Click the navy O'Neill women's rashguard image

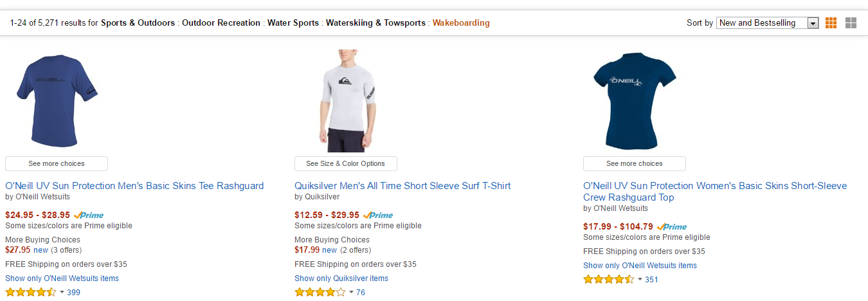(x=634, y=101)
